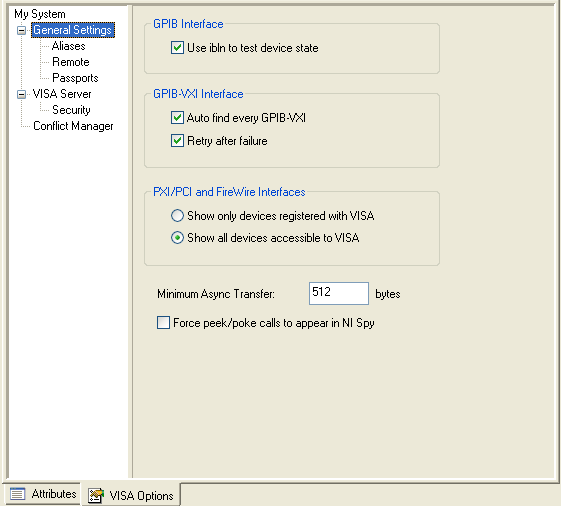The width and height of the screenshot is (561, 506).
Task: Collapse the General Settings tree node
Action: click(x=21, y=30)
